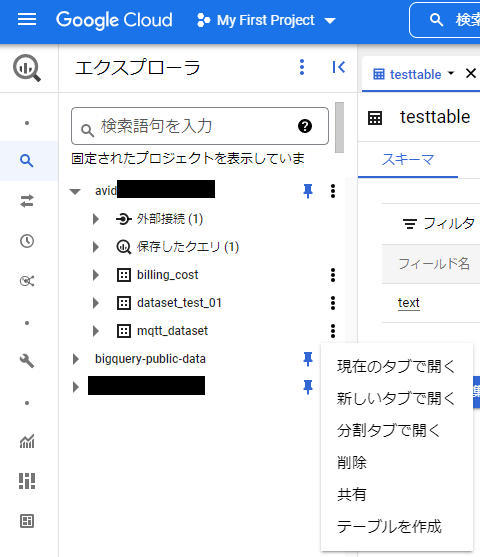Expand the dataset_test_01 dataset
Screen dimensions: 480x557
pyautogui.click(x=96, y=303)
